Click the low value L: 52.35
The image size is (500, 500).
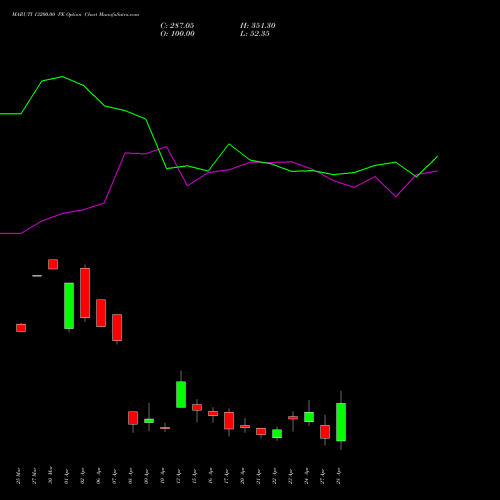(x=255, y=34)
